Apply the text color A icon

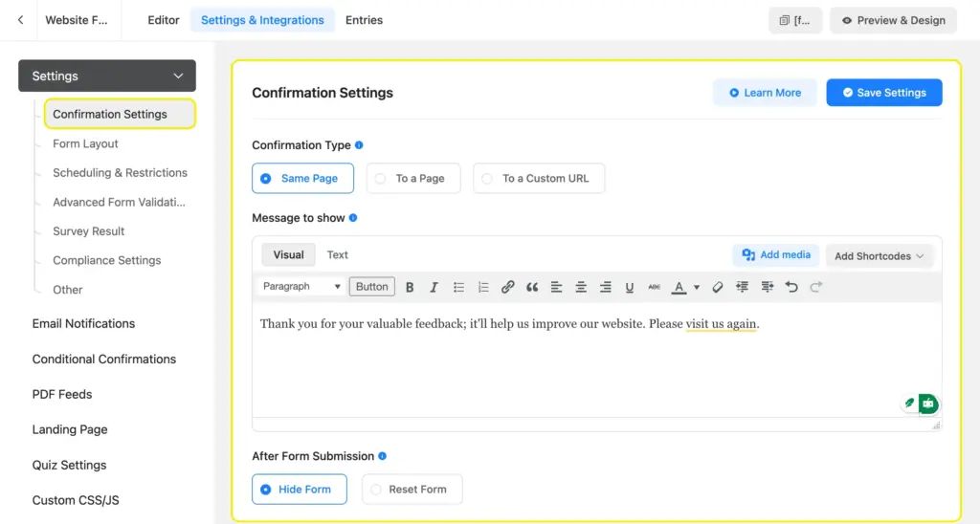(679, 287)
